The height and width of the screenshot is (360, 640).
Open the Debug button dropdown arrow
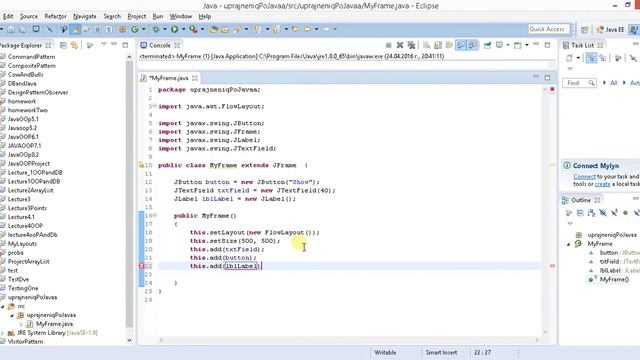(165, 29)
